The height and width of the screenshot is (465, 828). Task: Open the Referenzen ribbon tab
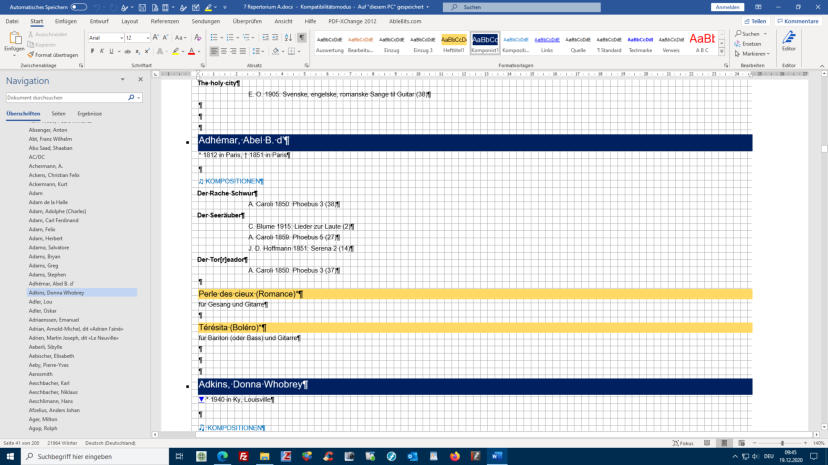click(x=165, y=20)
